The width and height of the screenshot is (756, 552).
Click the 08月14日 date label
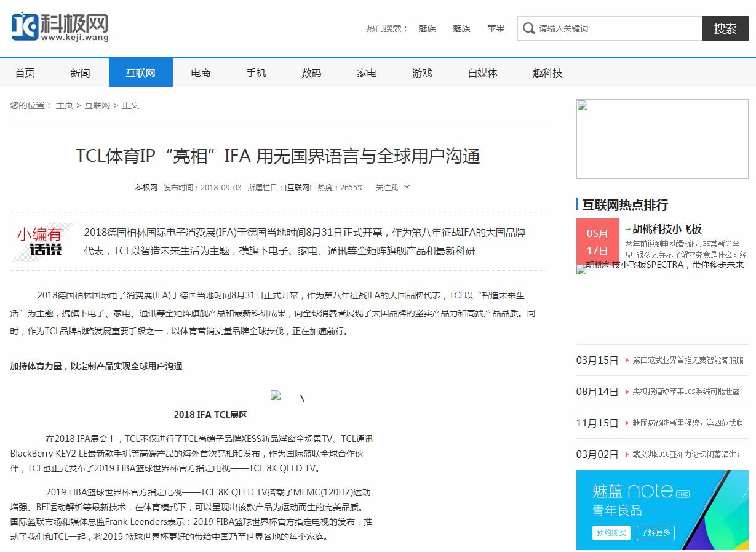pos(597,391)
